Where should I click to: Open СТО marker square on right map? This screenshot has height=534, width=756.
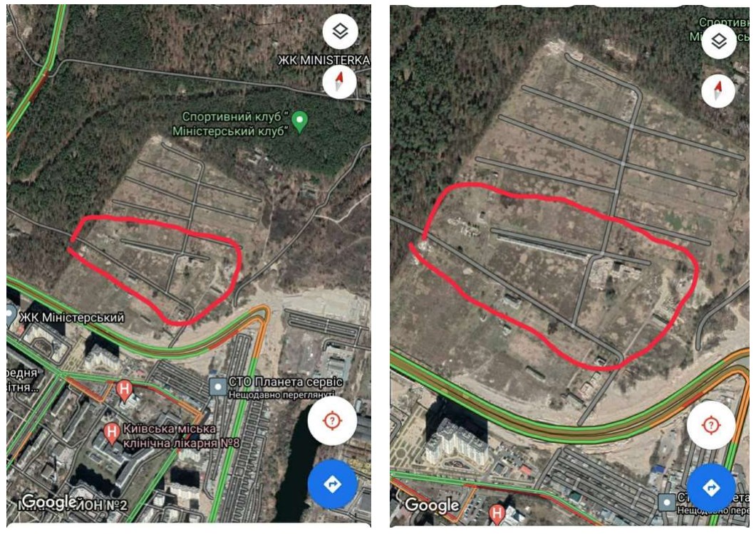coord(667,502)
